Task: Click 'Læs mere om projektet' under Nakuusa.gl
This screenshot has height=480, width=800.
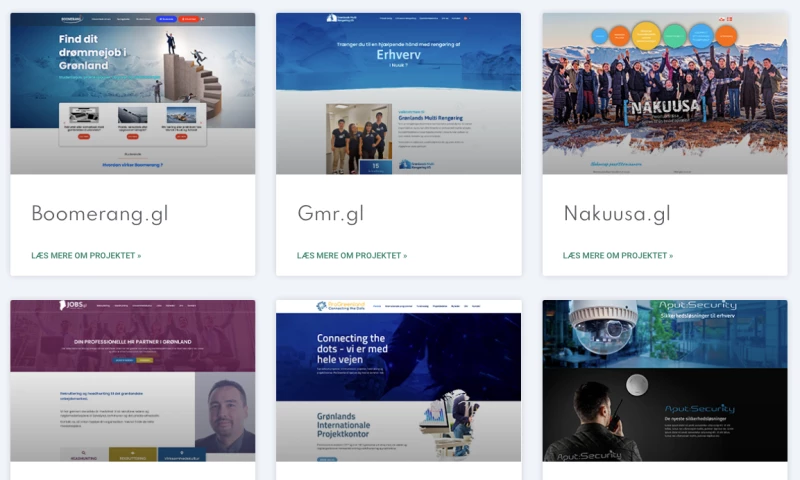Action: tap(618, 256)
